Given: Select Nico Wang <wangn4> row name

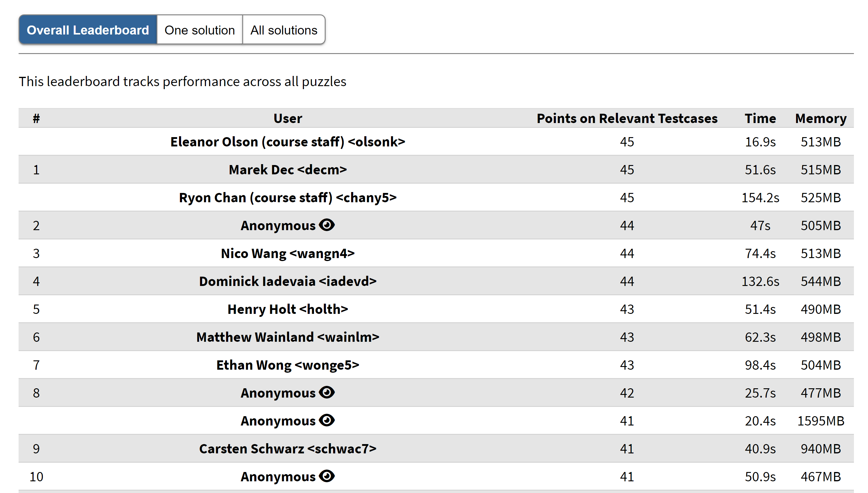Looking at the screenshot, I should click(288, 253).
